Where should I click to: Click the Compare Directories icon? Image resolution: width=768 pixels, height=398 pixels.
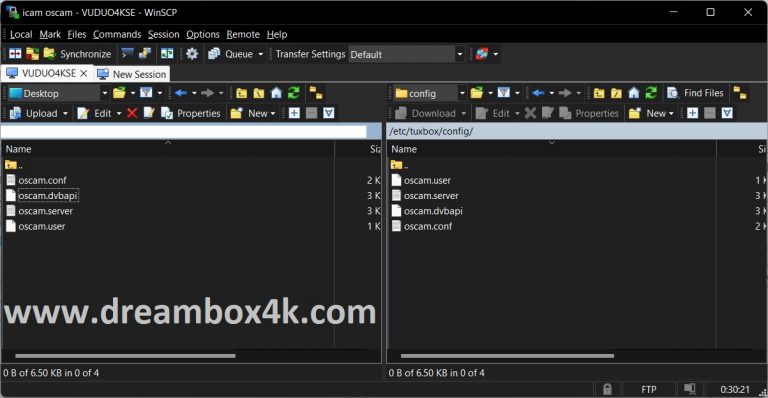coord(15,54)
